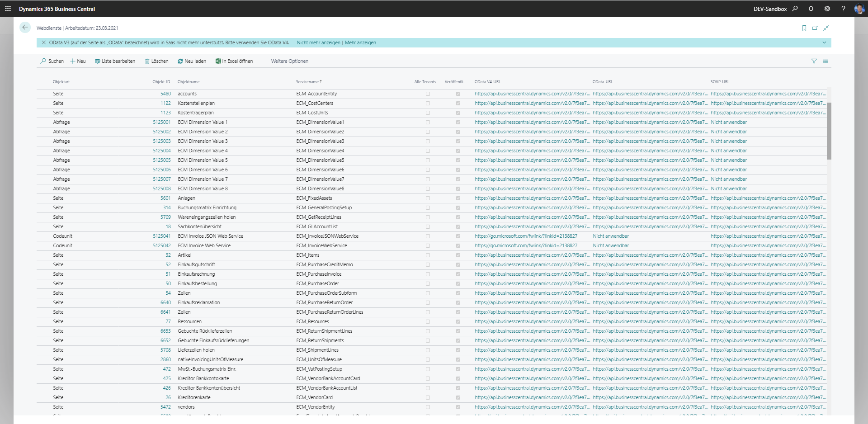Select ECM_UnitsOfMeasure service name cell
The image size is (868, 424).
click(x=319, y=359)
